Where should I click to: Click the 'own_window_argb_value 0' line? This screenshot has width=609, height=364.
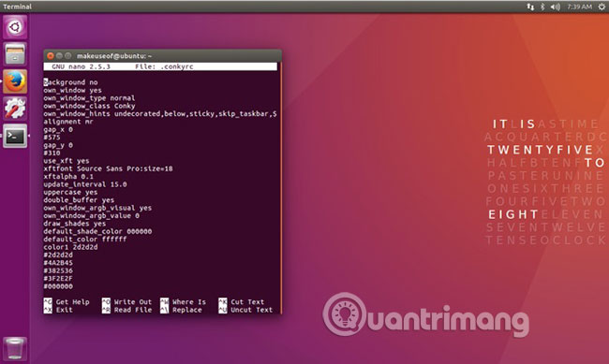point(91,215)
